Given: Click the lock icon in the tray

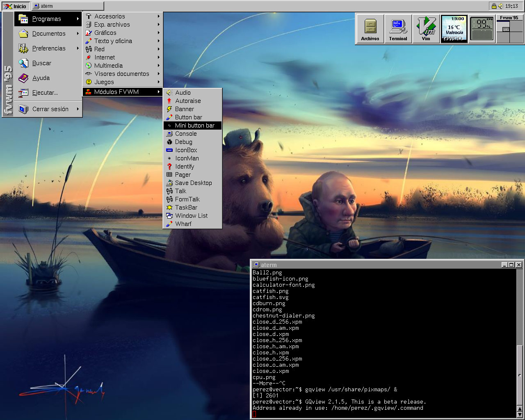Looking at the screenshot, I should tap(494, 6).
